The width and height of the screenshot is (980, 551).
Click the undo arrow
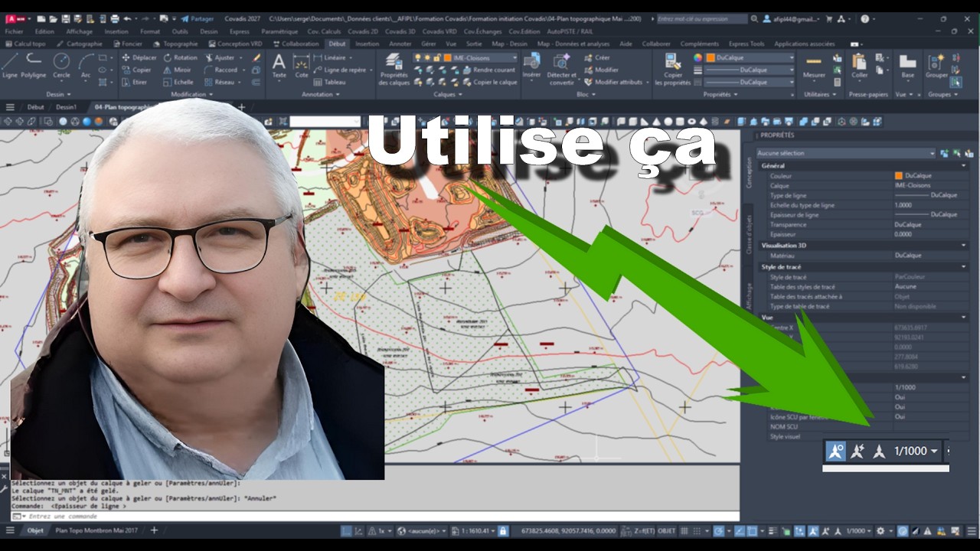[127, 18]
